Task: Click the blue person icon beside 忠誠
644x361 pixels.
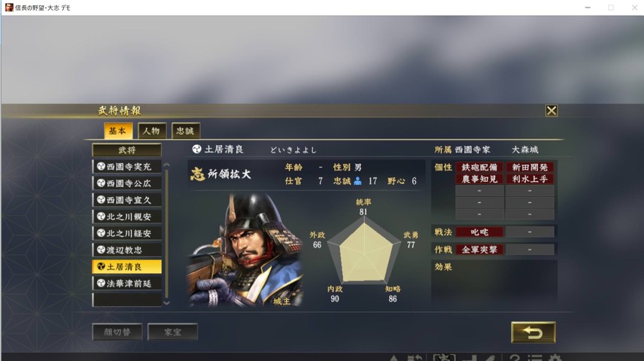Action: pos(357,180)
